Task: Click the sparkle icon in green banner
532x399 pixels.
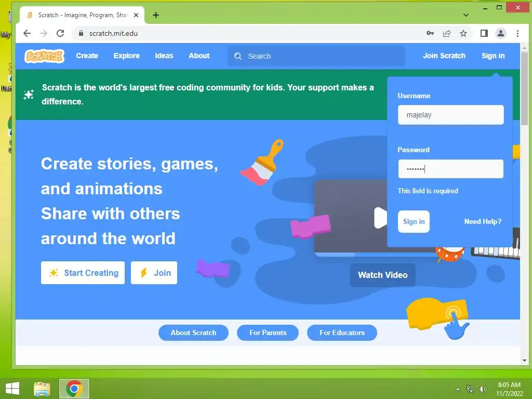Action: (29, 95)
